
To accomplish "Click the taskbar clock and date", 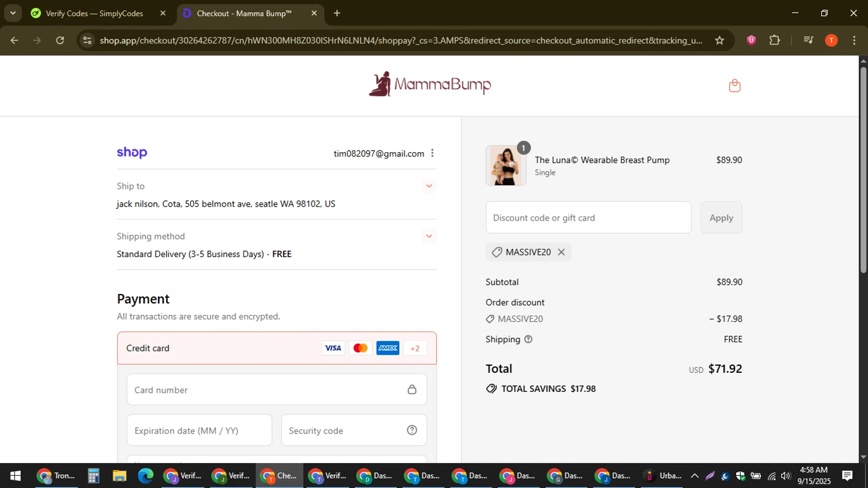I will (x=814, y=476).
